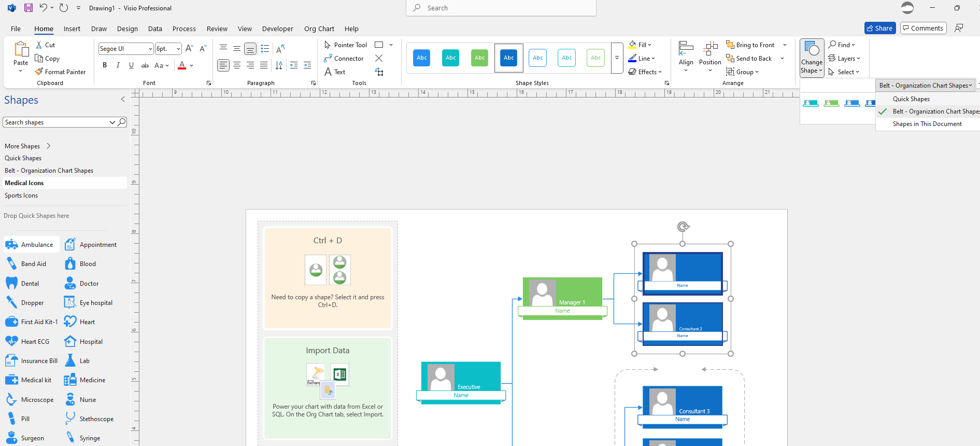Open Belt - Organization Chart Shapes stencil dropdown
The image size is (980, 446).
click(x=926, y=86)
